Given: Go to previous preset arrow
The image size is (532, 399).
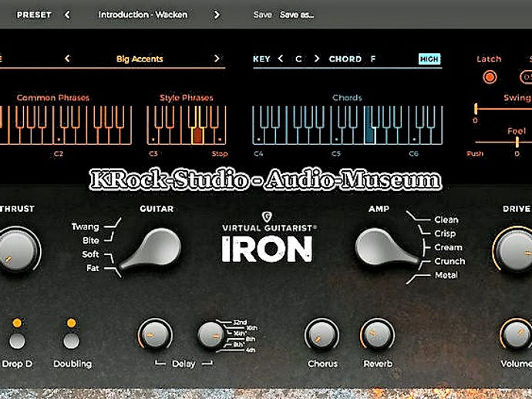Looking at the screenshot, I should coord(67,15).
